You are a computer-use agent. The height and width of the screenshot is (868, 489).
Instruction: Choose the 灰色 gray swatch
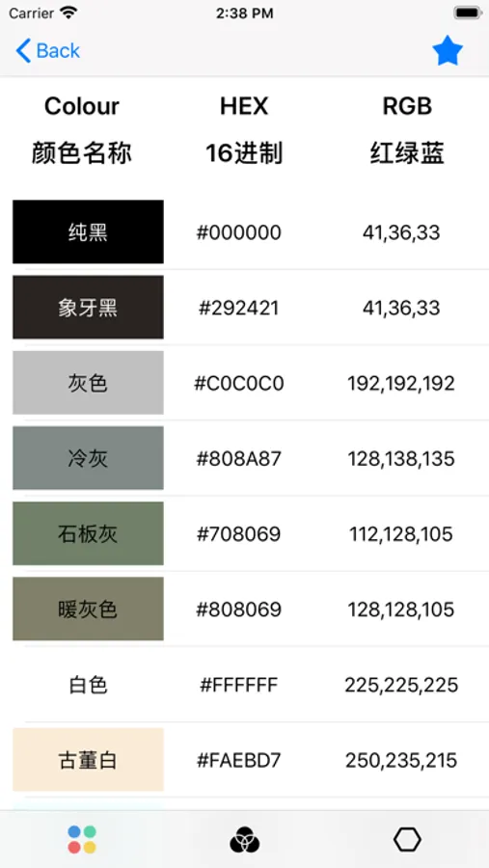(x=88, y=383)
